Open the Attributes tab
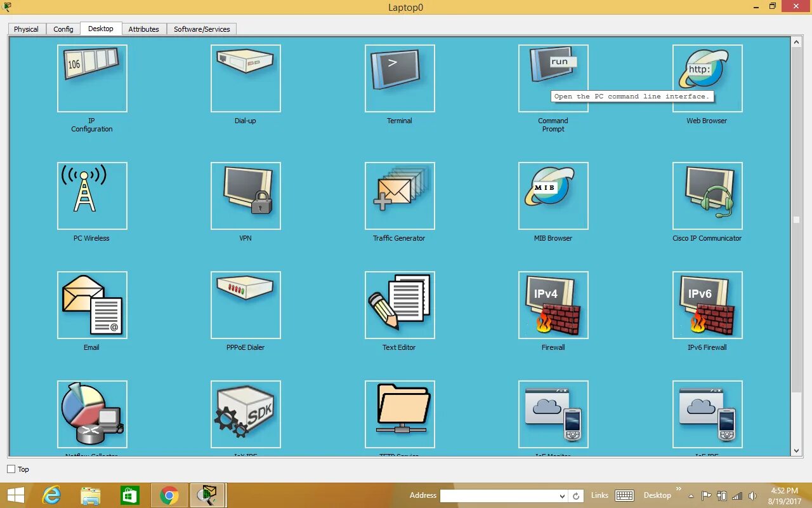812x508 pixels. [x=143, y=29]
